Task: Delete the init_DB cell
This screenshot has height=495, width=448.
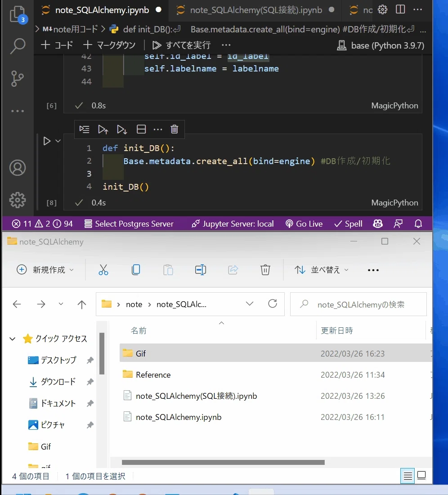Action: (x=175, y=129)
